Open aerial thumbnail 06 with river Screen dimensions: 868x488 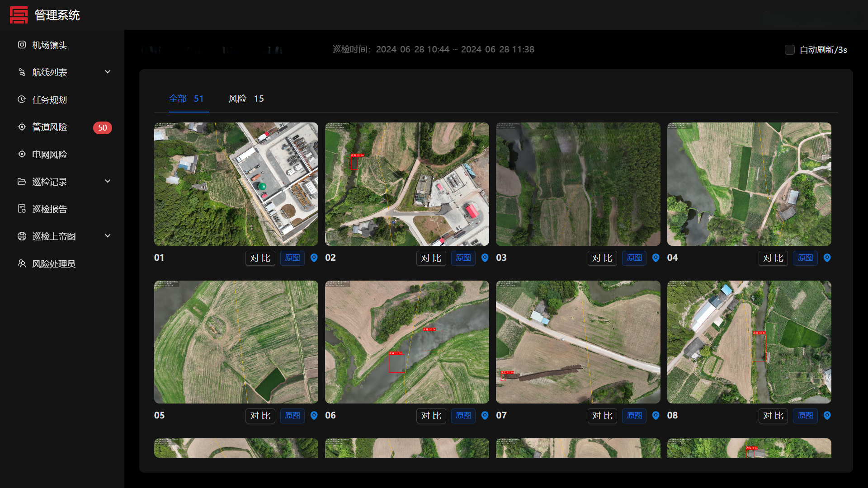(407, 342)
